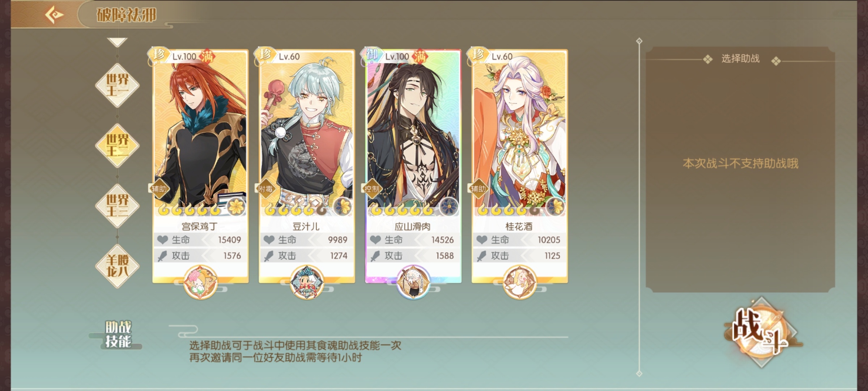The width and height of the screenshot is (868, 391).
Task: Select the 世界王三 stage
Action: tap(117, 206)
